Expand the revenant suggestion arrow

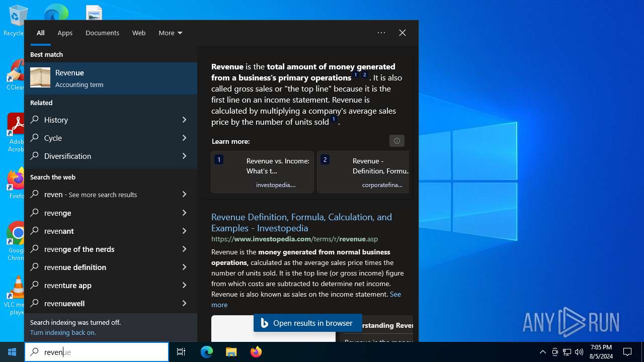click(x=184, y=231)
